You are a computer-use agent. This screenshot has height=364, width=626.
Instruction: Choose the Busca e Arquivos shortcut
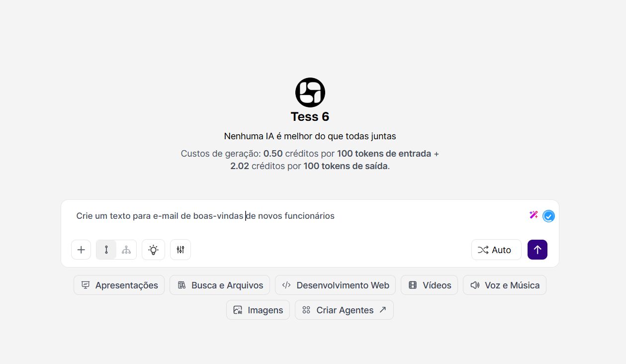[220, 285]
